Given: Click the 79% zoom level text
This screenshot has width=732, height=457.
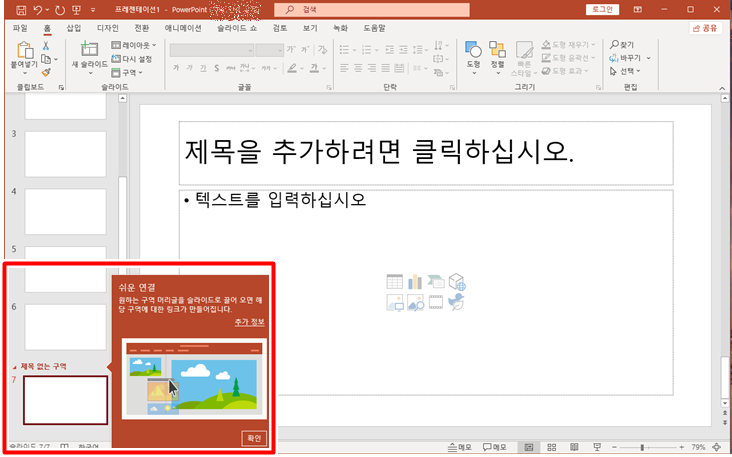Looking at the screenshot, I should pyautogui.click(x=698, y=447).
